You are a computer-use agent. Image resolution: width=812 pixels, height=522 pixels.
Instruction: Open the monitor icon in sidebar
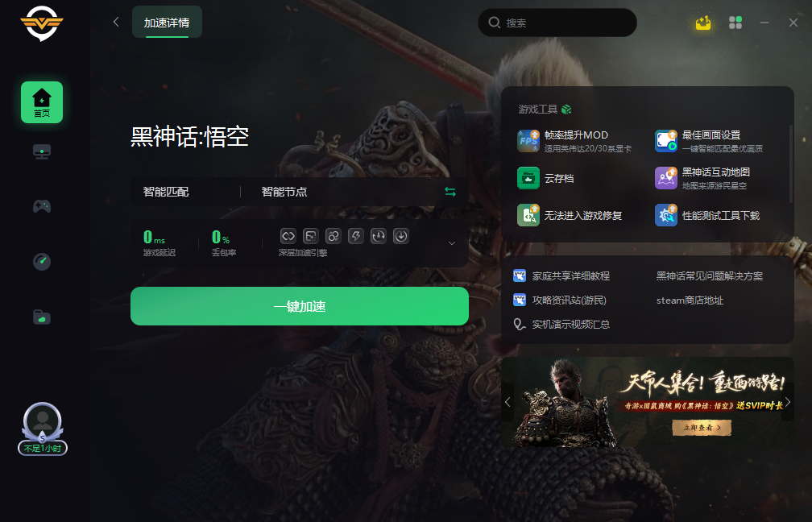coord(42,151)
